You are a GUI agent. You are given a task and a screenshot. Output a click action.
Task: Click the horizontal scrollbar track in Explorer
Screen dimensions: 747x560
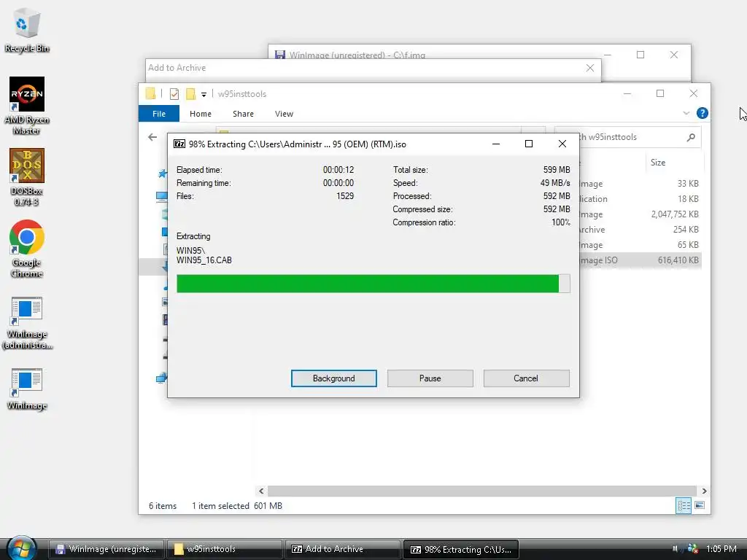tap(482, 491)
